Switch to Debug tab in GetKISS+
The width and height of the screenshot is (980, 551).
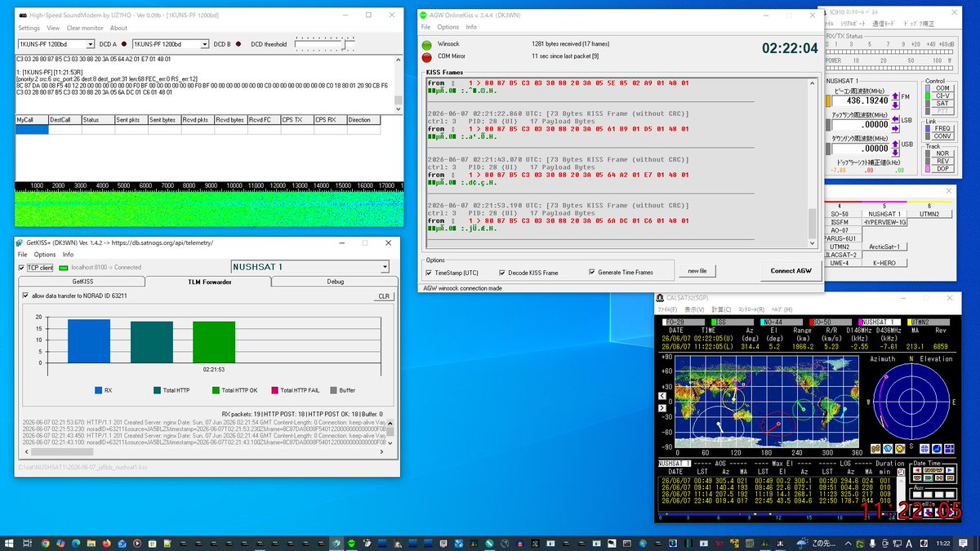(x=336, y=282)
